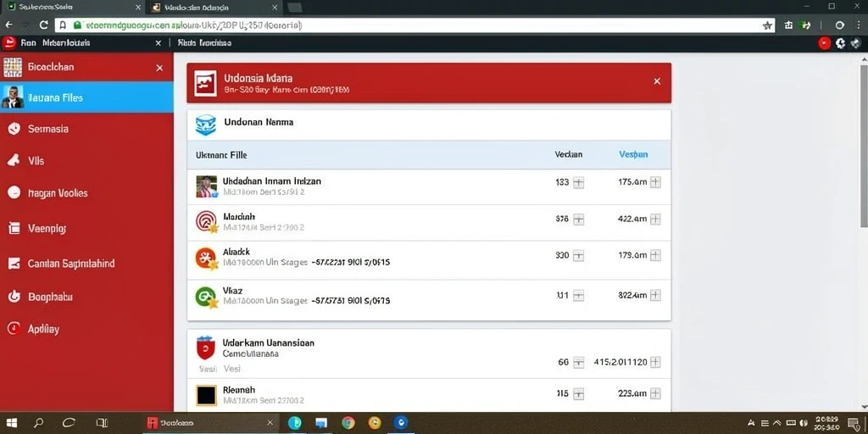Toggle the box next to 179.am
The image size is (868, 434).
655,256
